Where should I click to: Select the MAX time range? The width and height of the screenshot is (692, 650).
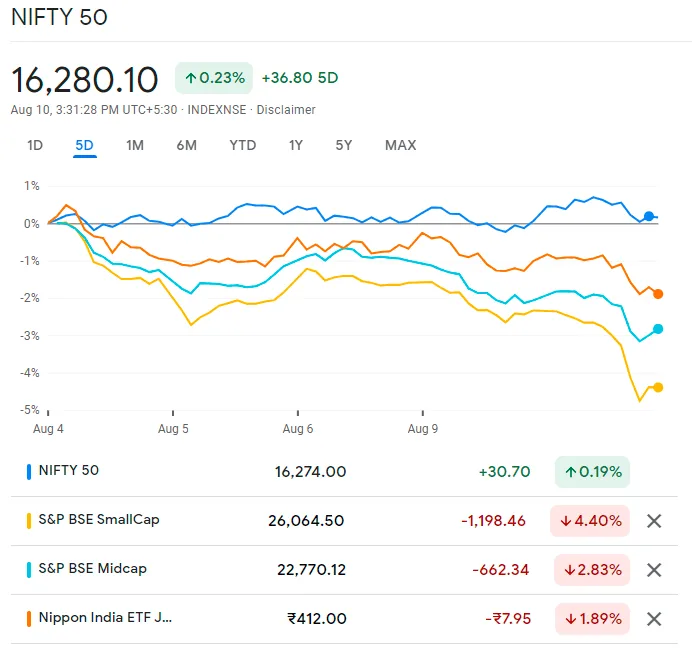[400, 145]
